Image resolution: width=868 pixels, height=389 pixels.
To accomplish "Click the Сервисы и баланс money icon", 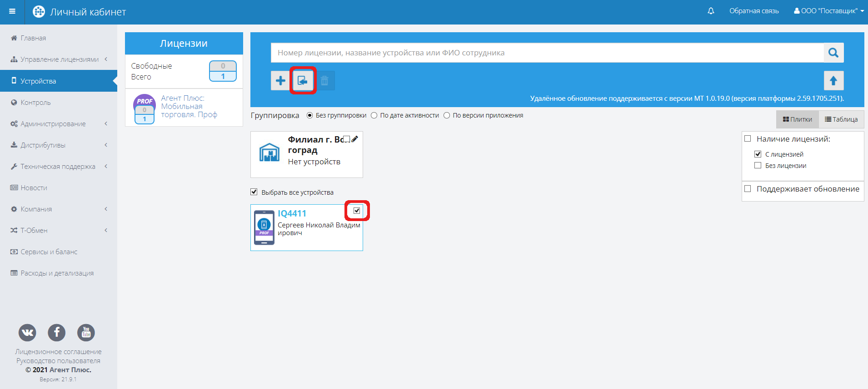I will coord(14,252).
